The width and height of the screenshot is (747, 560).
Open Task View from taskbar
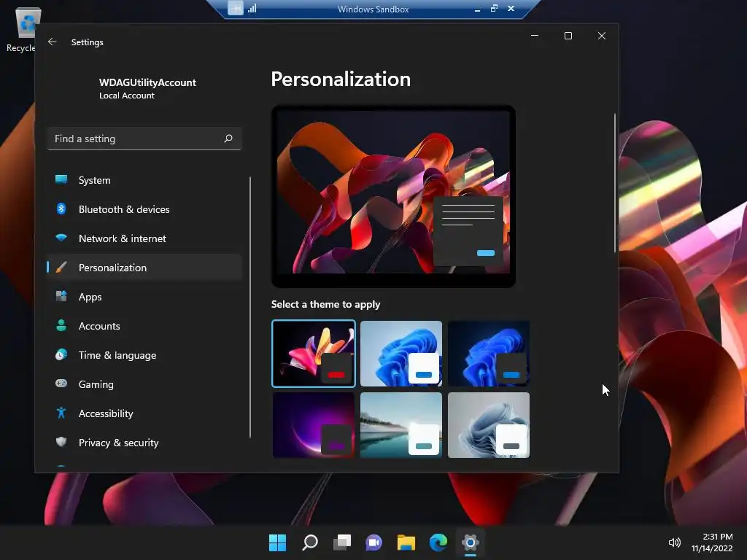tap(342, 542)
